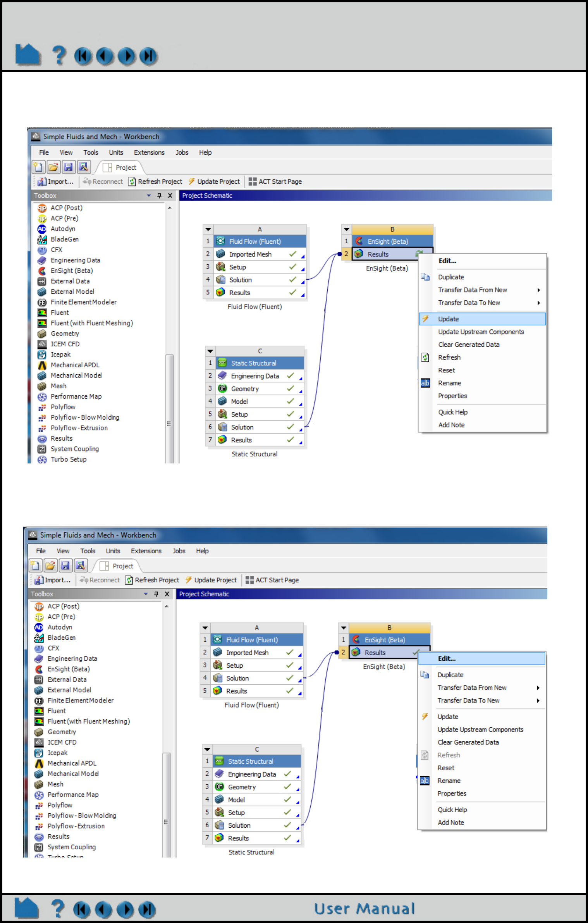Open the Extensions menu in the first screenshot
Viewport: 588px width, 923px height.
pos(149,152)
